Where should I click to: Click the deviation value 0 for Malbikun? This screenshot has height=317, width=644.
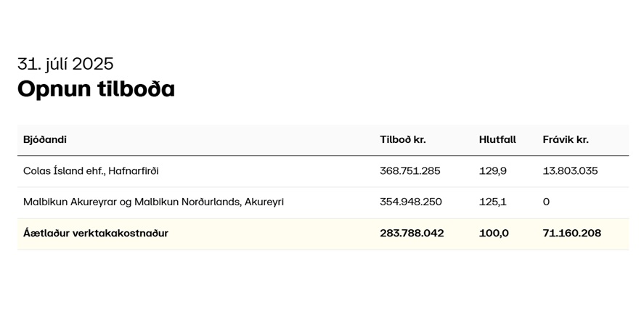click(x=546, y=202)
